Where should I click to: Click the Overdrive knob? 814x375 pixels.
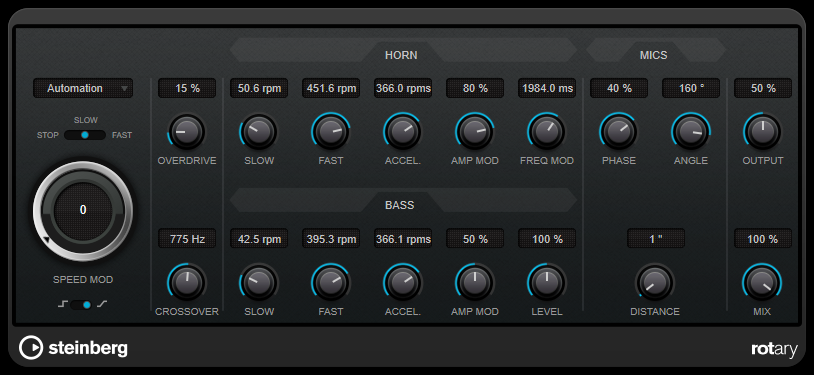187,132
